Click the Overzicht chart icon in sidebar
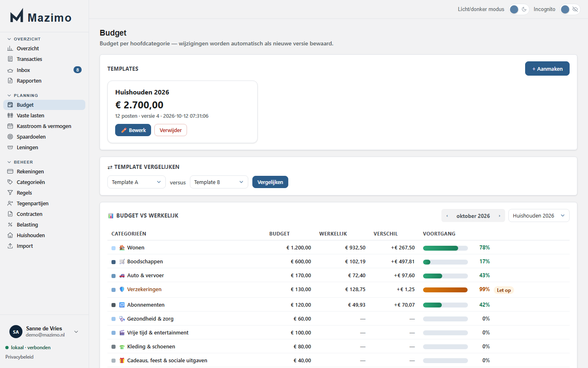The height and width of the screenshot is (368, 588). 10,48
